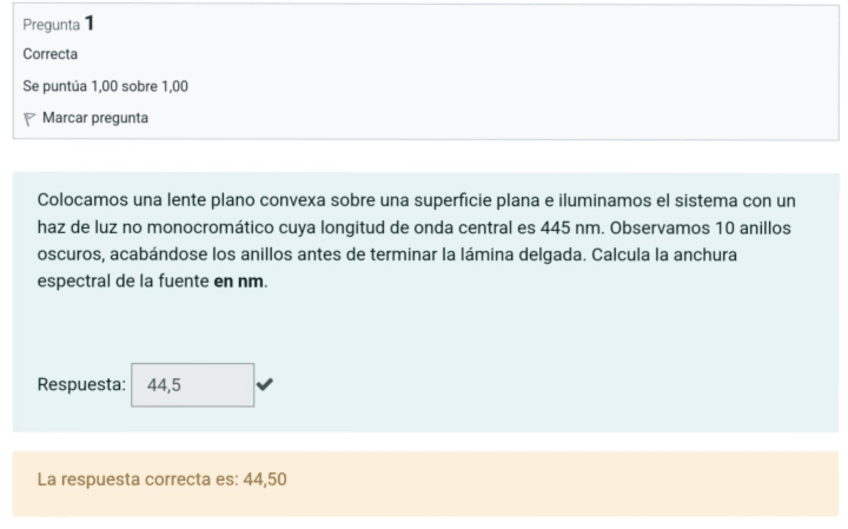Click the Marcar pregunta link
This screenshot has height=529, width=848.
95,118
